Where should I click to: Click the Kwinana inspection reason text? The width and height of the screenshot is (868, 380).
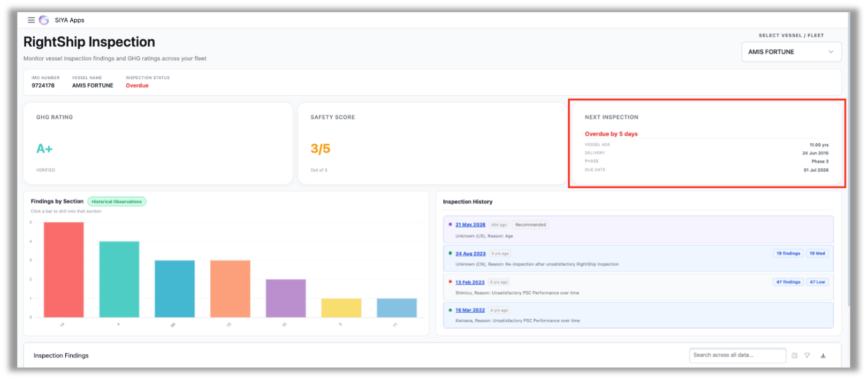click(517, 321)
